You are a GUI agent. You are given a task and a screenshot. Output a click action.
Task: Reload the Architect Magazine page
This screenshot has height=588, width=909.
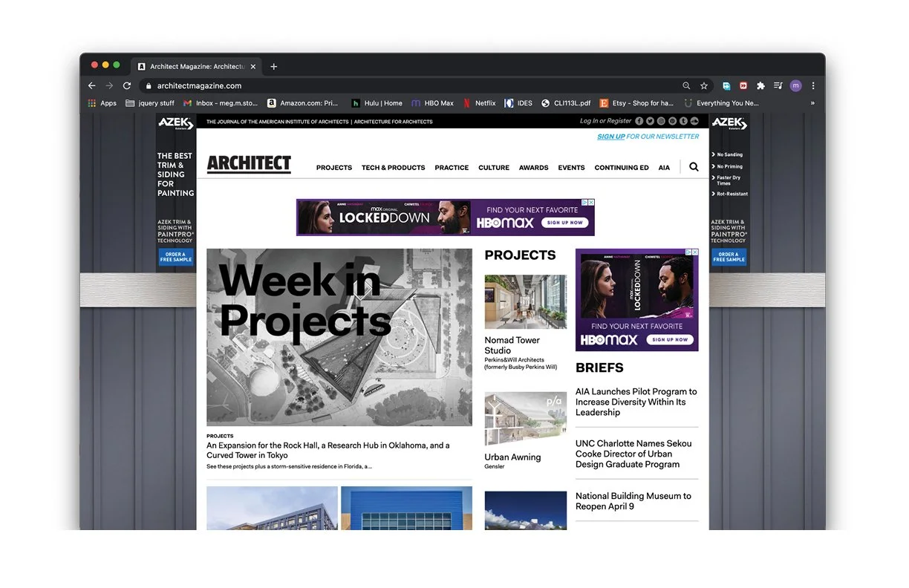click(127, 86)
